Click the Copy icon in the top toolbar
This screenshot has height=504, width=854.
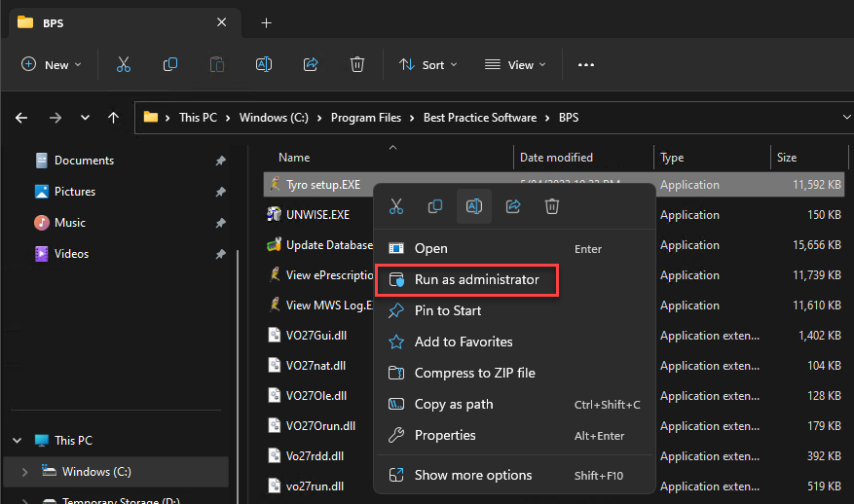[170, 65]
